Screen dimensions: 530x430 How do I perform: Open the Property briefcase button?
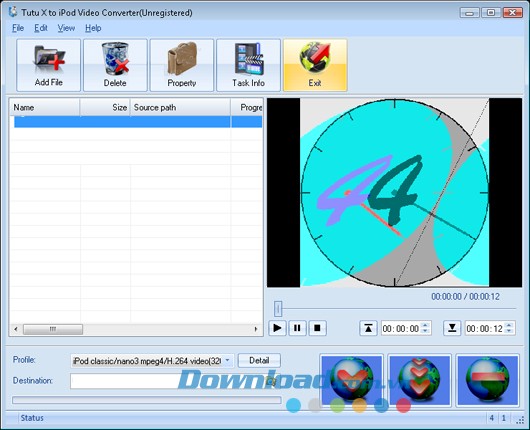(182, 65)
